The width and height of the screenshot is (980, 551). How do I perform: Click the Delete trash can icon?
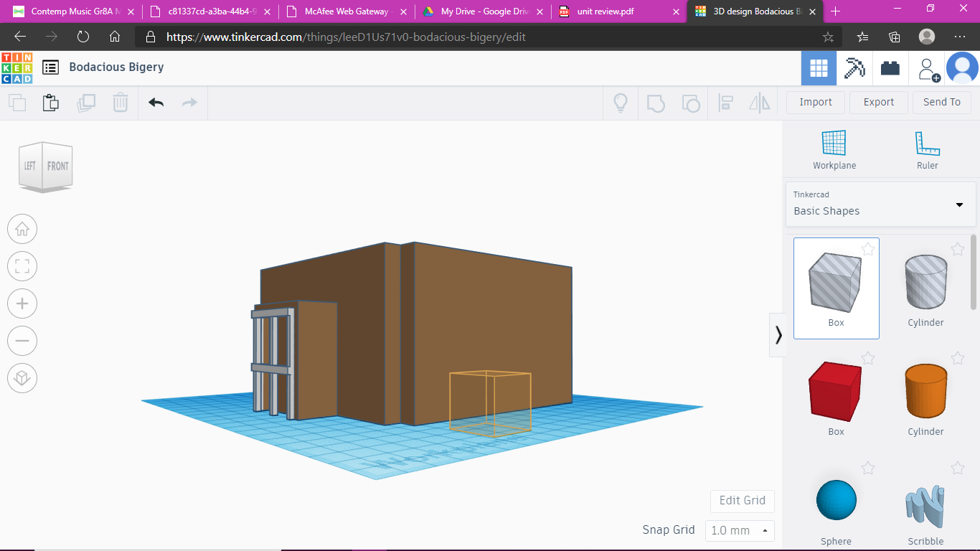pos(120,103)
